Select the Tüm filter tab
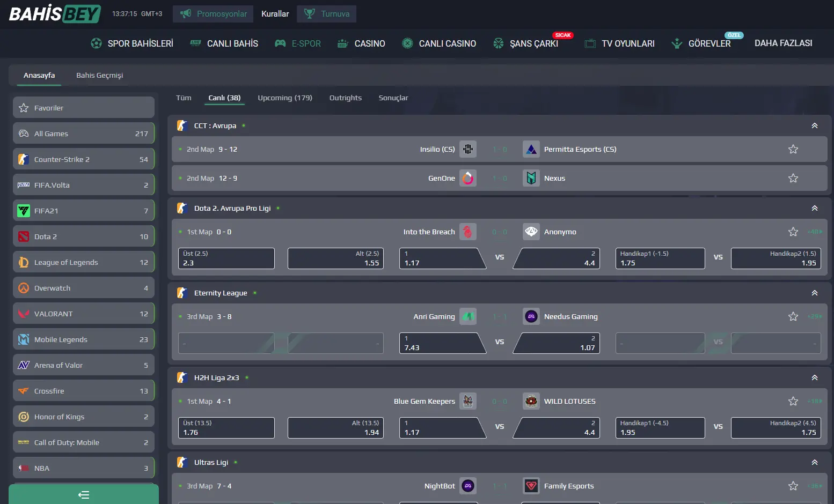 click(184, 98)
